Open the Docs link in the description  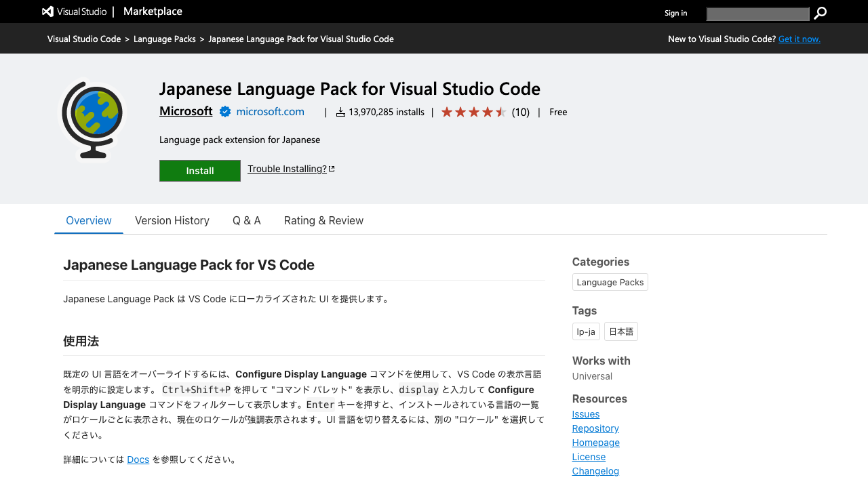[x=138, y=459]
